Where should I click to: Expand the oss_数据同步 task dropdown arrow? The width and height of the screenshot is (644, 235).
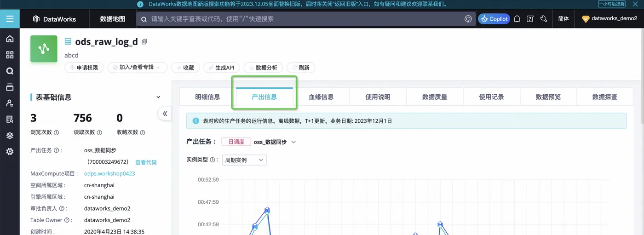(293, 142)
